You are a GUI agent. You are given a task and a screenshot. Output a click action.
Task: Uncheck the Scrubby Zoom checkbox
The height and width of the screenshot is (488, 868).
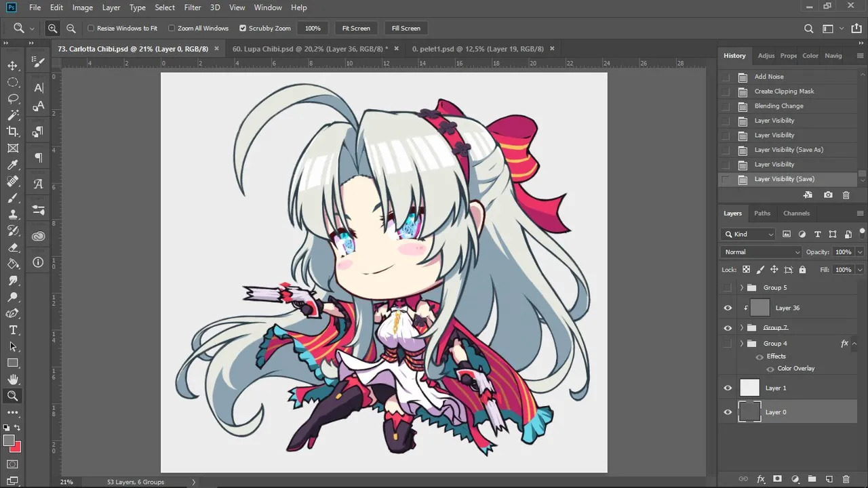[243, 28]
